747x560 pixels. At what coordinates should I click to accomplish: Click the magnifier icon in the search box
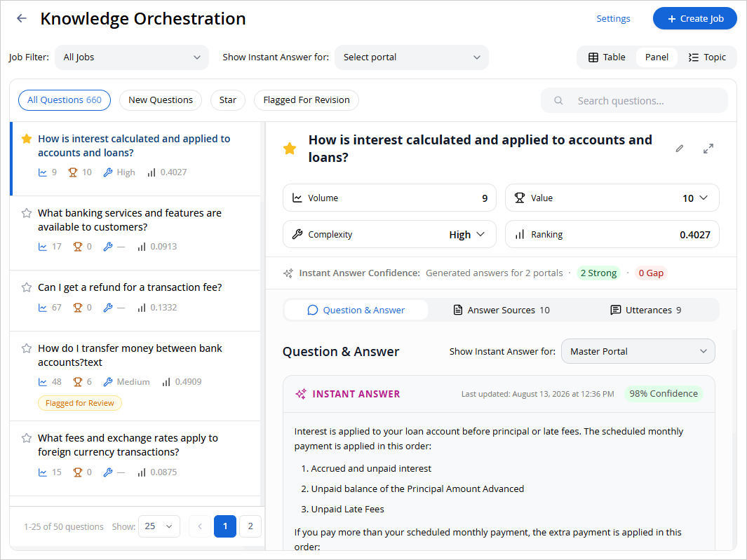(x=558, y=100)
